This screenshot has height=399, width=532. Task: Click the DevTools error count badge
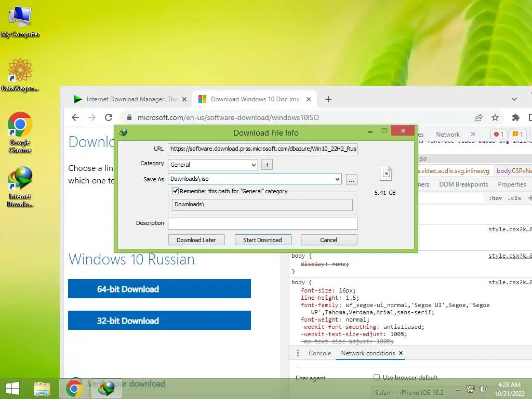click(x=498, y=134)
